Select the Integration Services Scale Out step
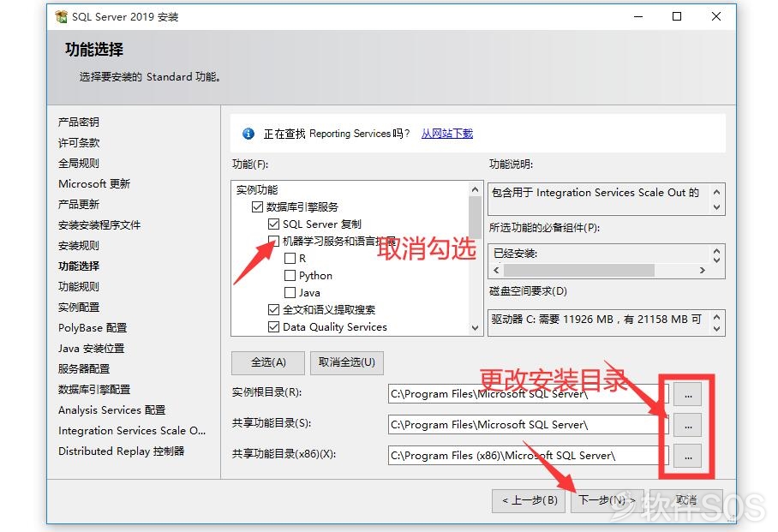 [131, 431]
